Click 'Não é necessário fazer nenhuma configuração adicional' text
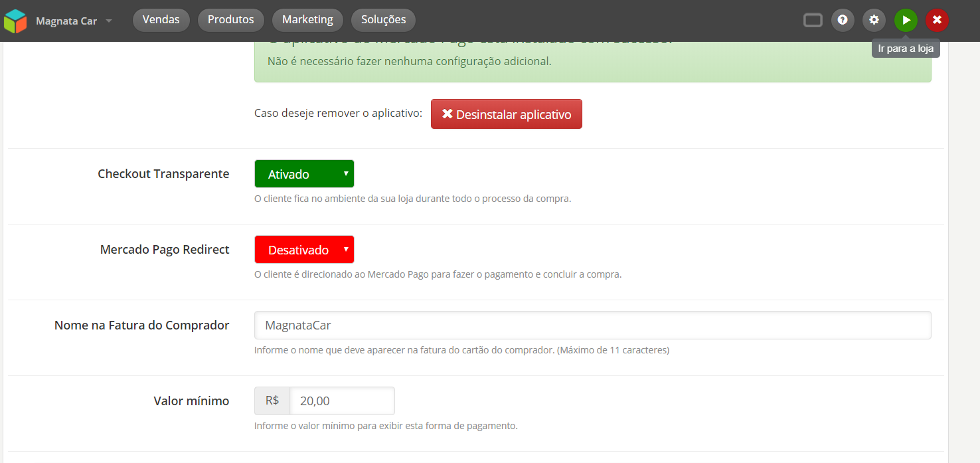Screen dimensions: 980x463 [x=409, y=61]
